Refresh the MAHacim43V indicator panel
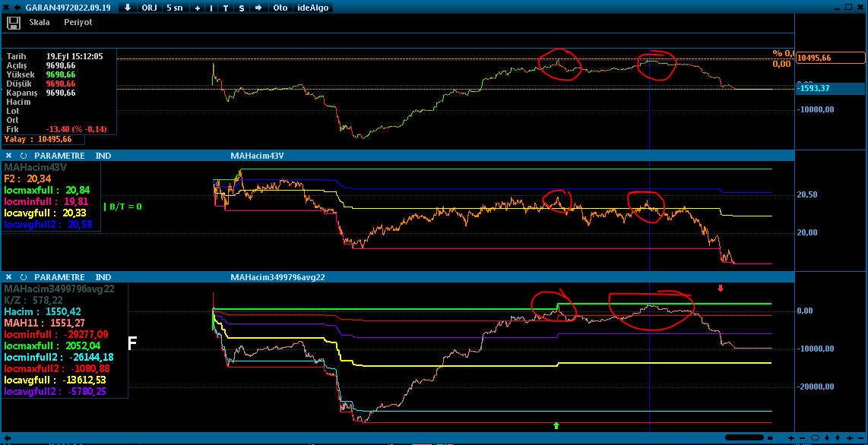This screenshot has width=868, height=445. coord(24,156)
